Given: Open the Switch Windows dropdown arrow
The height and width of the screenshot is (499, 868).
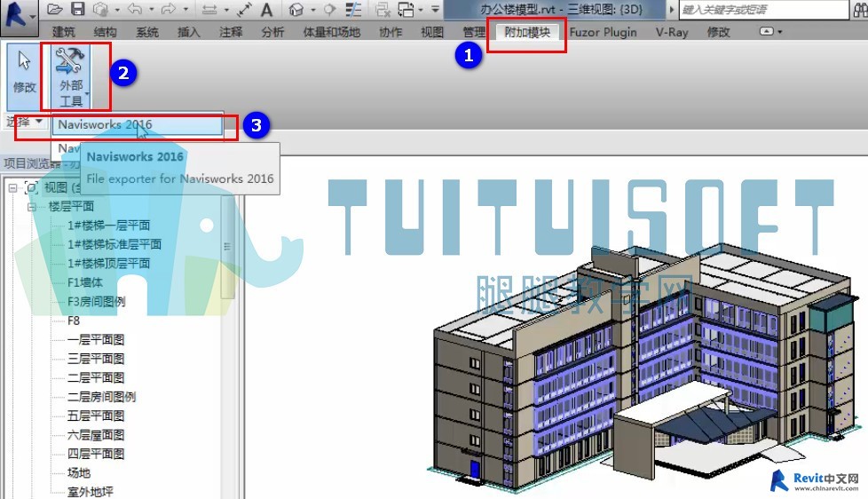Looking at the screenshot, I should 421,10.
